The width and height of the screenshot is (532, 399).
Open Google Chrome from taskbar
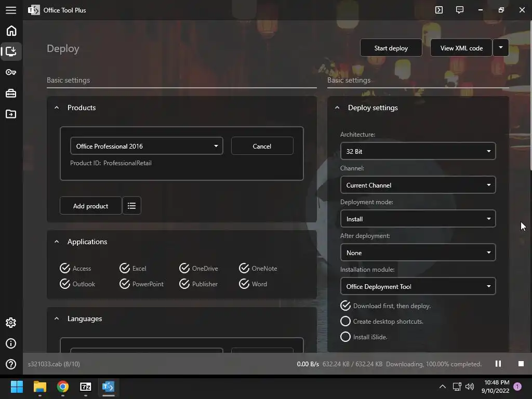(63, 387)
